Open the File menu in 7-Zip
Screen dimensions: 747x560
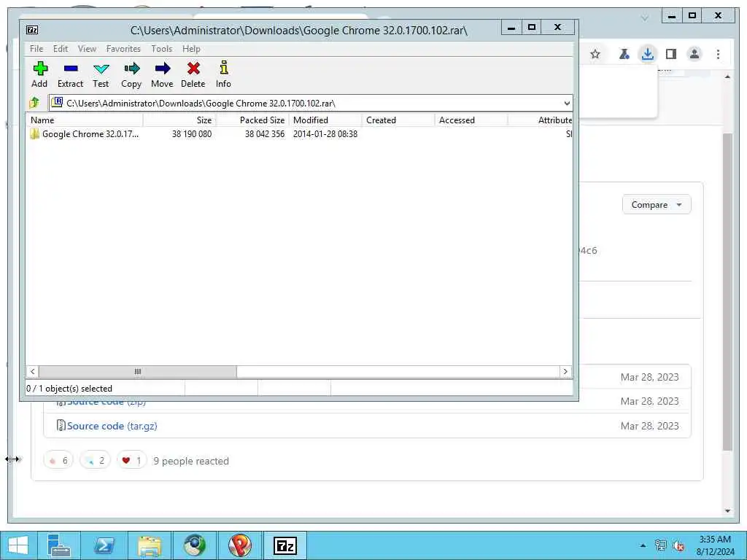click(x=36, y=49)
